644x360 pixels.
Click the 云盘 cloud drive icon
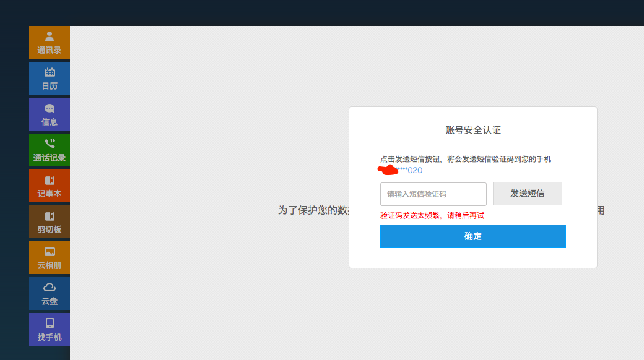point(50,286)
